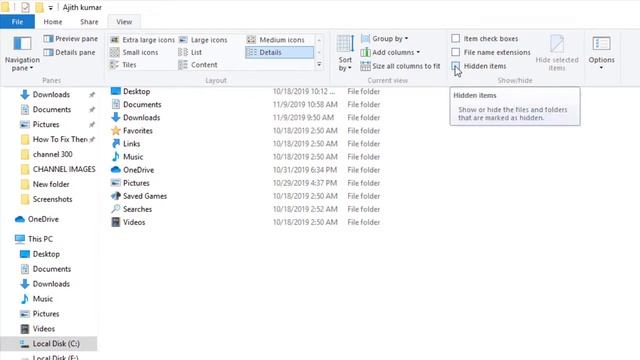Open the Add columns dropdown
This screenshot has height=360, width=640.
[390, 52]
